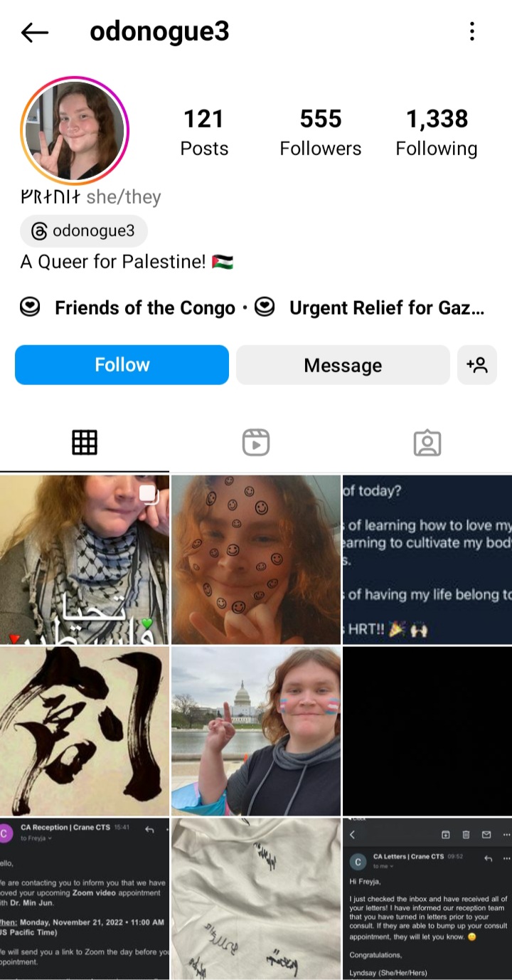Switch to the Reels tab
The width and height of the screenshot is (512, 980).
pos(255,443)
